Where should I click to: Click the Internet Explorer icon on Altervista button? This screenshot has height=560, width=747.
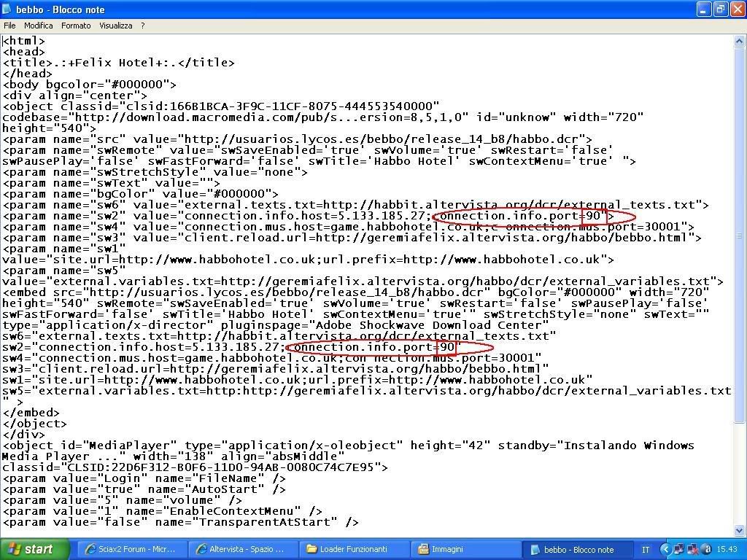pos(201,549)
